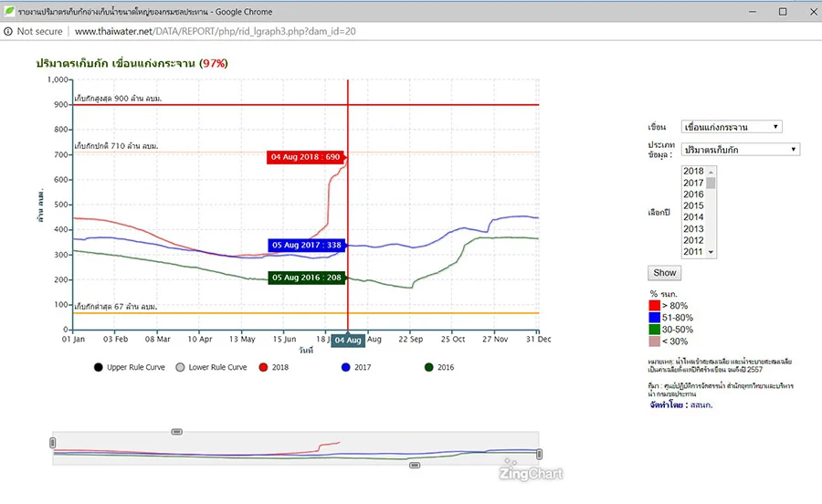Click the 1,000 y-axis label

point(58,79)
